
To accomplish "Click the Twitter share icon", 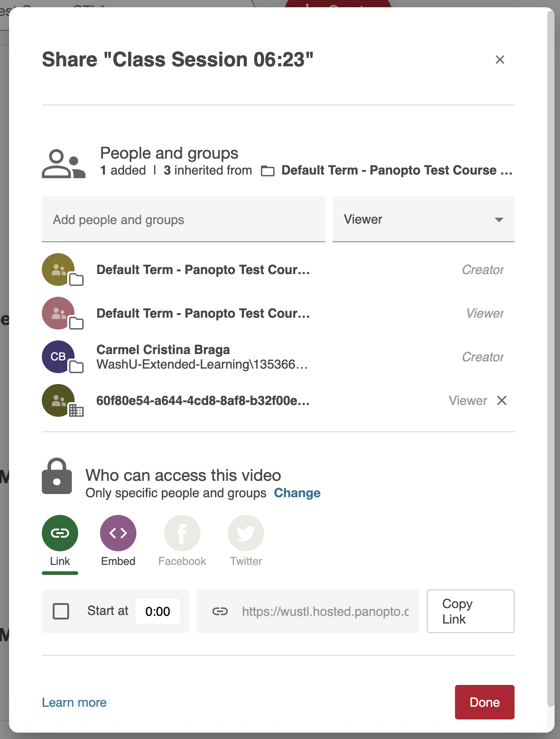I will (246, 533).
